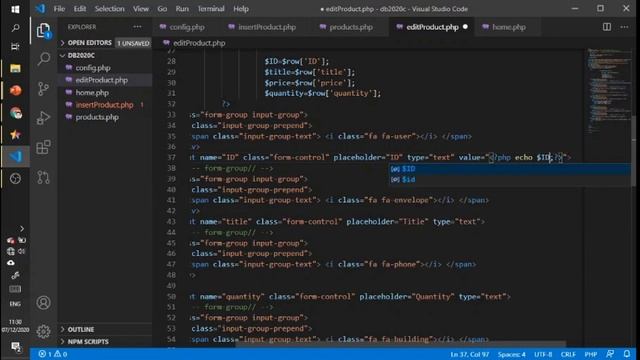Open the Terminal menu
640x360 pixels.
[x=211, y=9]
